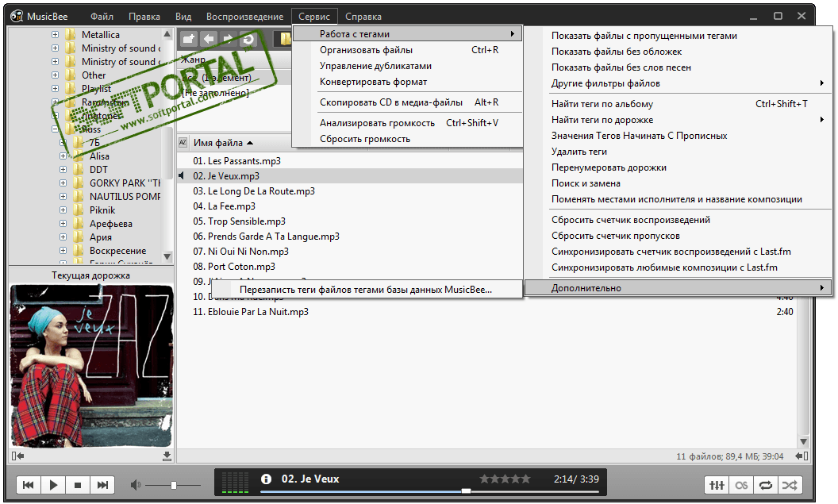Select Сбросить громкость
This screenshot has width=838, height=504.
tap(407, 139)
